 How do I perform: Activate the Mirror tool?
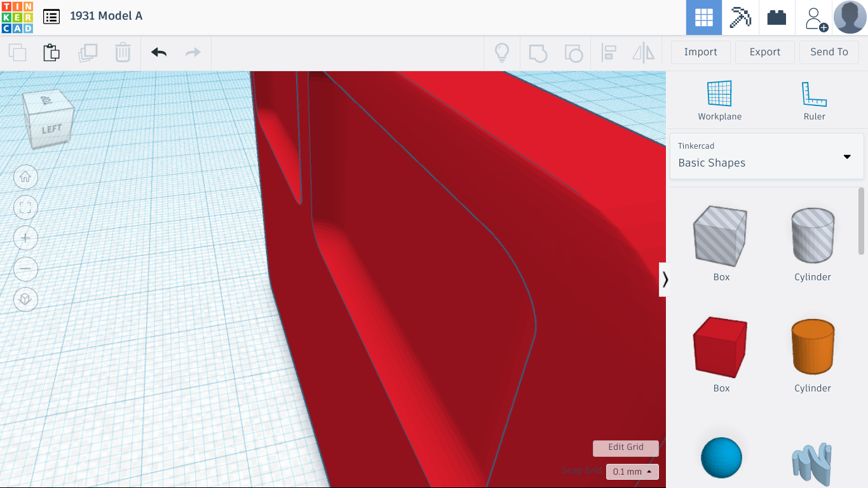(x=644, y=53)
